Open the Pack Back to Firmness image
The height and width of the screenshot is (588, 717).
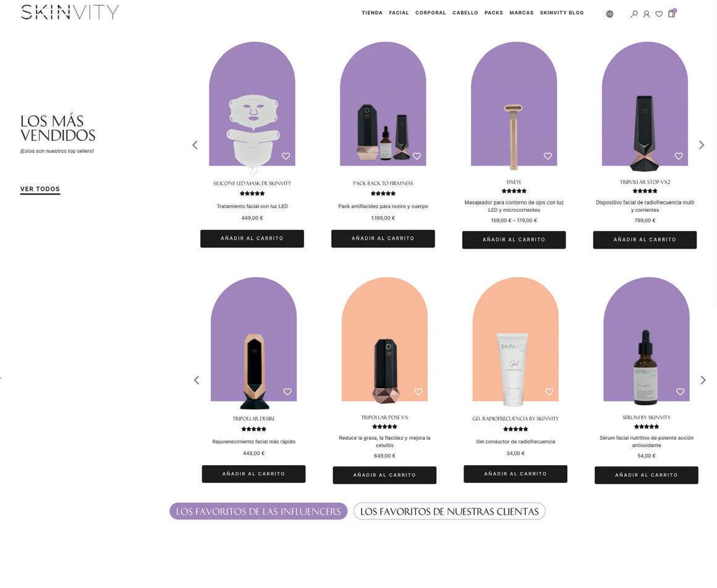[x=383, y=104]
